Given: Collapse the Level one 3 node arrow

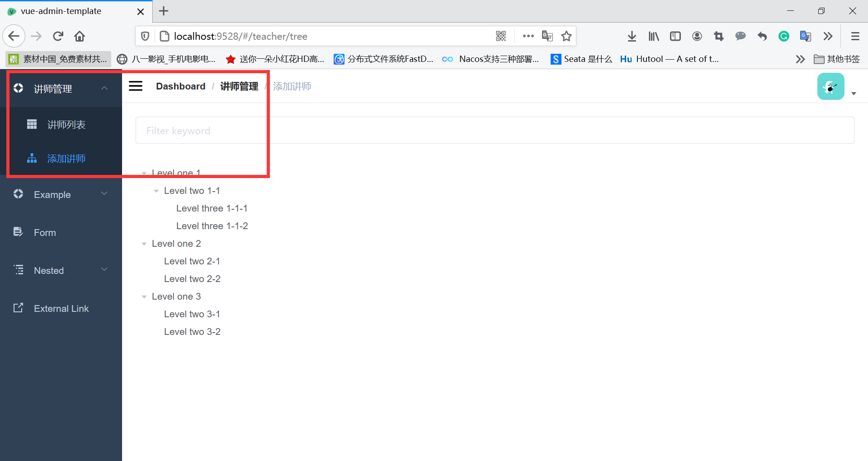Looking at the screenshot, I should [144, 297].
